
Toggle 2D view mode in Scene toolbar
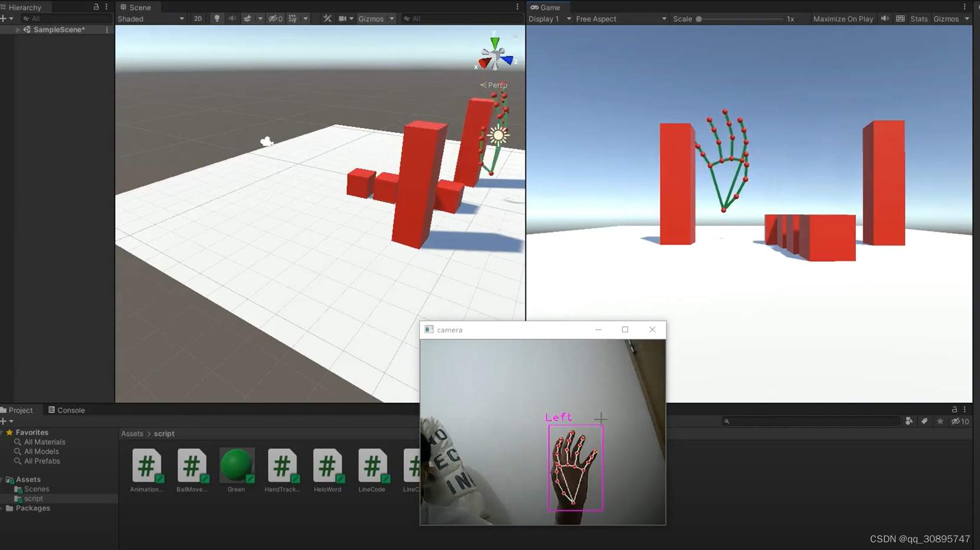tap(198, 18)
